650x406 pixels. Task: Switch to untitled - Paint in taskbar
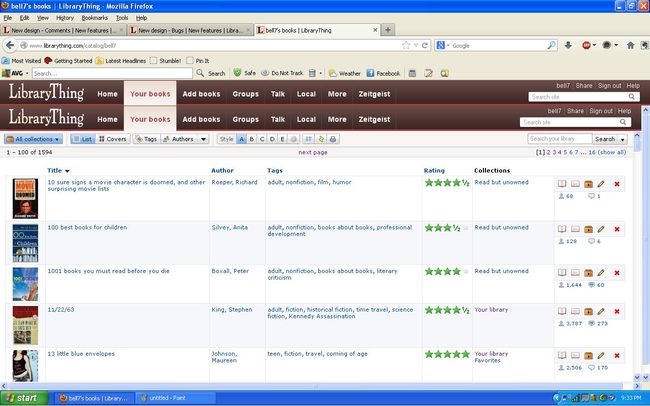pos(175,398)
